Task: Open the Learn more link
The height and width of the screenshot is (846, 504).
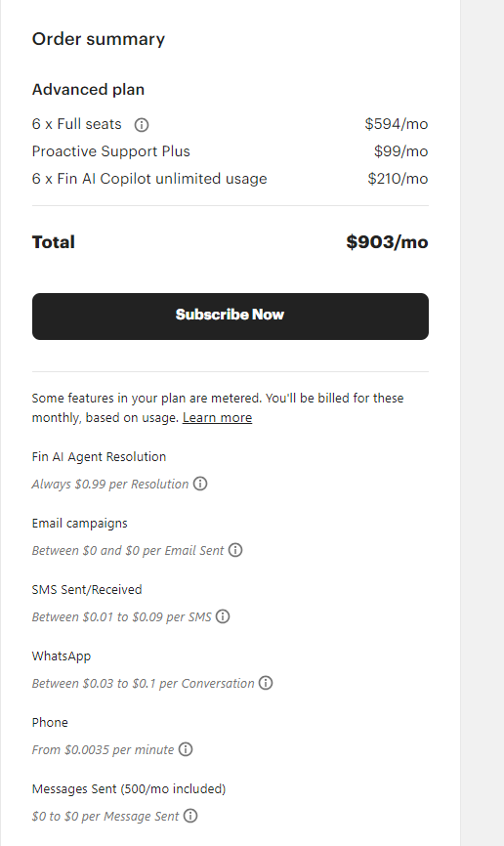Action: coord(217,417)
